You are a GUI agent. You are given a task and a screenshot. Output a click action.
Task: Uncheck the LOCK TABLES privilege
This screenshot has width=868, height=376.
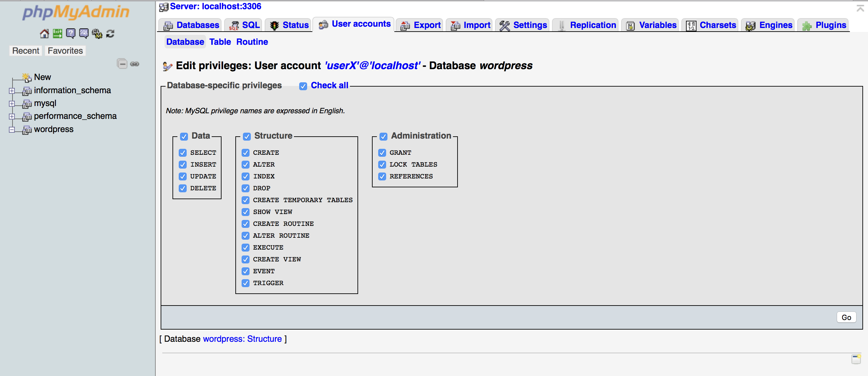click(x=382, y=165)
